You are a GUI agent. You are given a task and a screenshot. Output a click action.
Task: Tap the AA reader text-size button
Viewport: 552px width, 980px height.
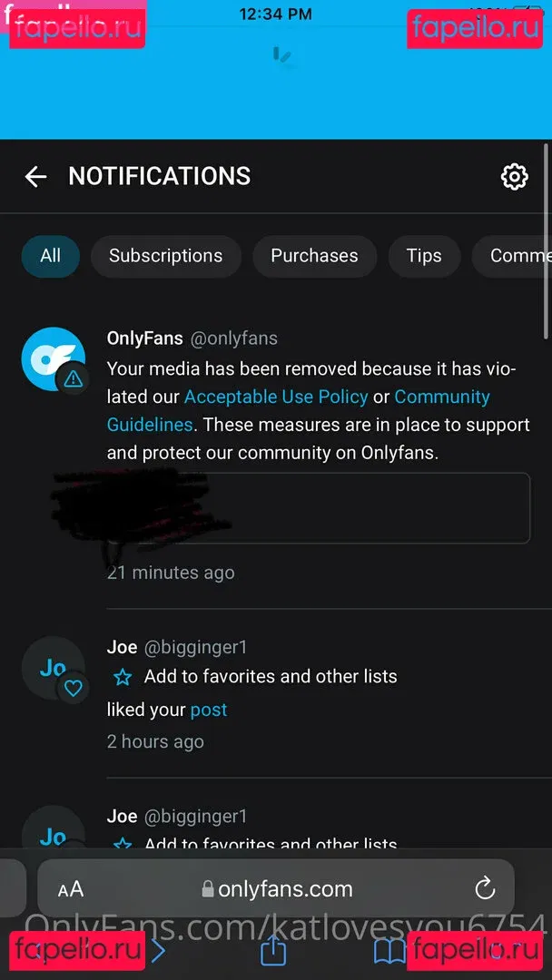tap(71, 889)
